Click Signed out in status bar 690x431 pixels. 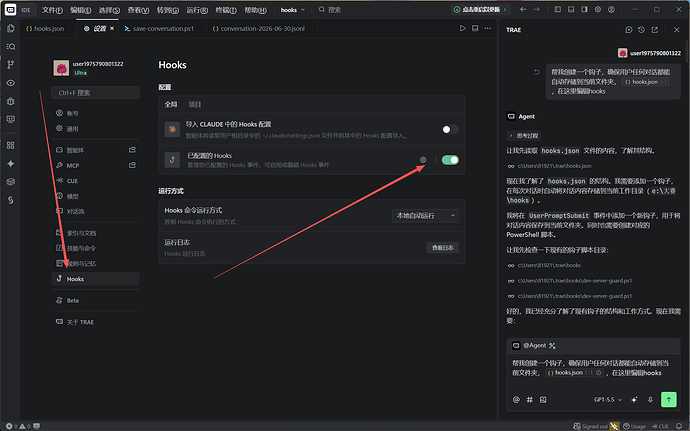click(590, 426)
